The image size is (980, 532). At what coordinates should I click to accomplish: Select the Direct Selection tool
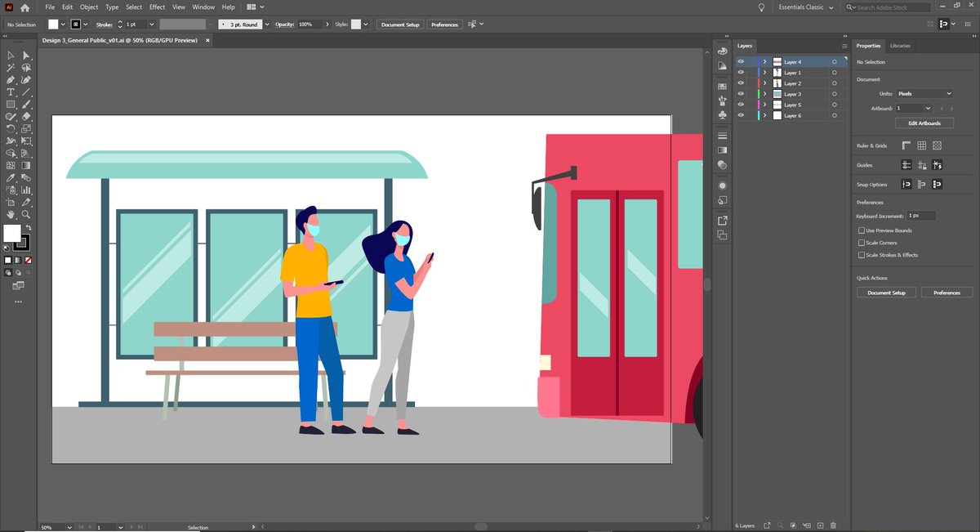click(26, 56)
